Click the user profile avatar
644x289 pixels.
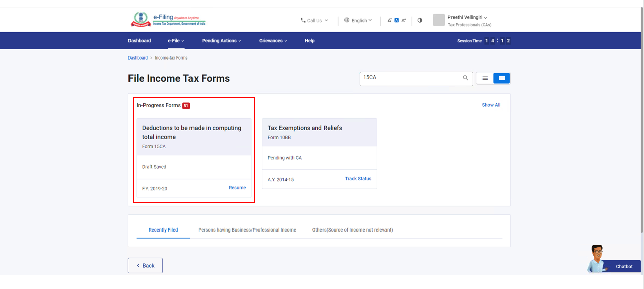pos(439,20)
